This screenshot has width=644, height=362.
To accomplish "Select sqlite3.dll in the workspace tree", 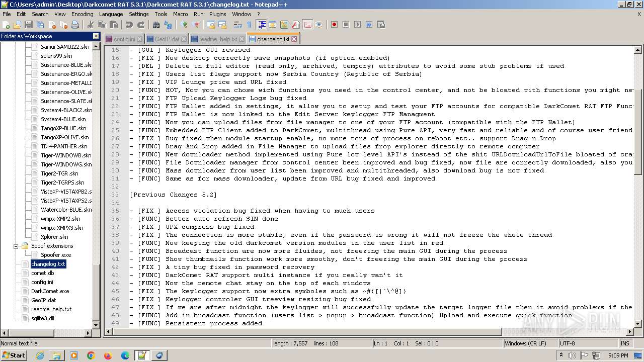I will pos(43,318).
